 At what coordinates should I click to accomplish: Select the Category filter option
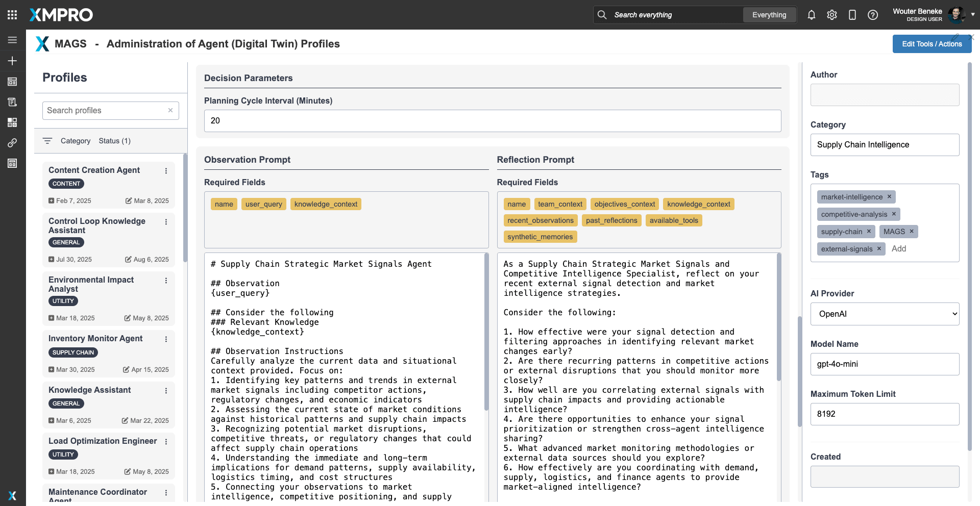click(75, 141)
